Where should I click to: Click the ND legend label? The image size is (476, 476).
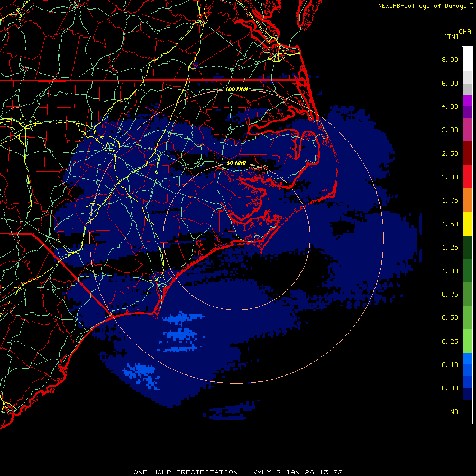pyautogui.click(x=454, y=412)
